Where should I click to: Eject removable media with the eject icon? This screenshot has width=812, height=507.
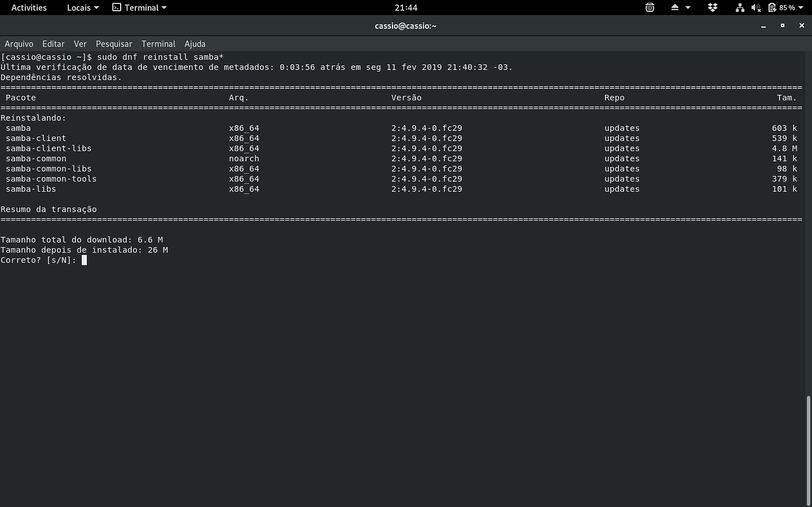pyautogui.click(x=674, y=8)
